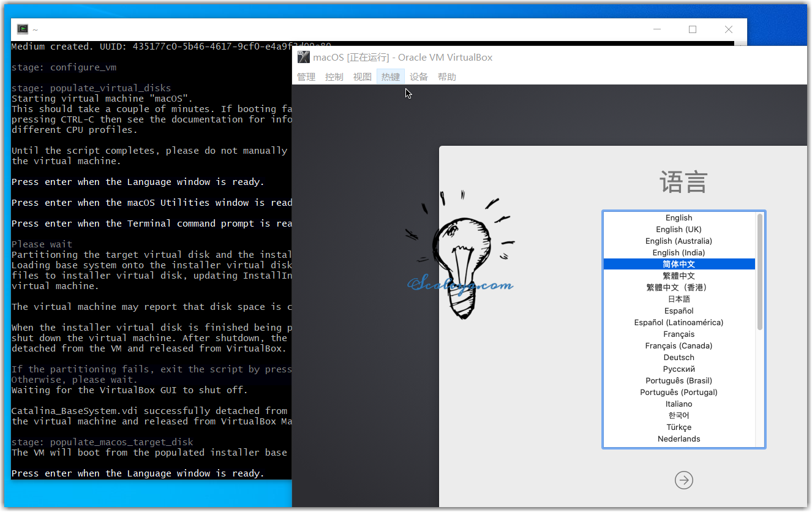Screen dimensions: 812x512
Task: Select 日本語 as the language
Action: [679, 299]
